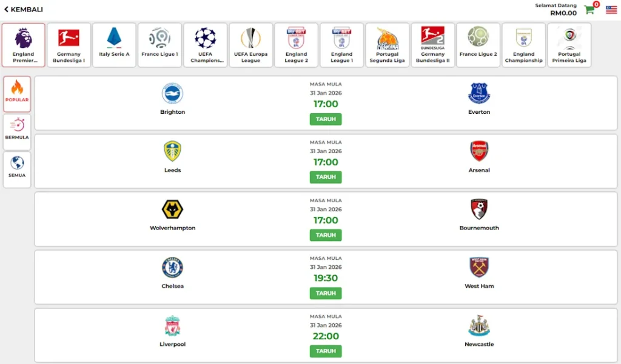Screen dimensions: 621x364
Task: Click the RM0.00 balance amount
Action: (563, 13)
